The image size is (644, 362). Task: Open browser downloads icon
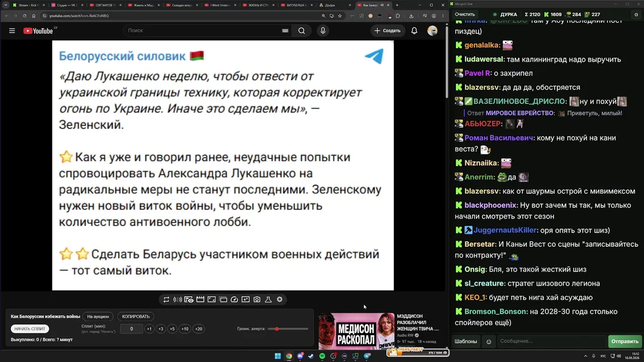click(411, 16)
